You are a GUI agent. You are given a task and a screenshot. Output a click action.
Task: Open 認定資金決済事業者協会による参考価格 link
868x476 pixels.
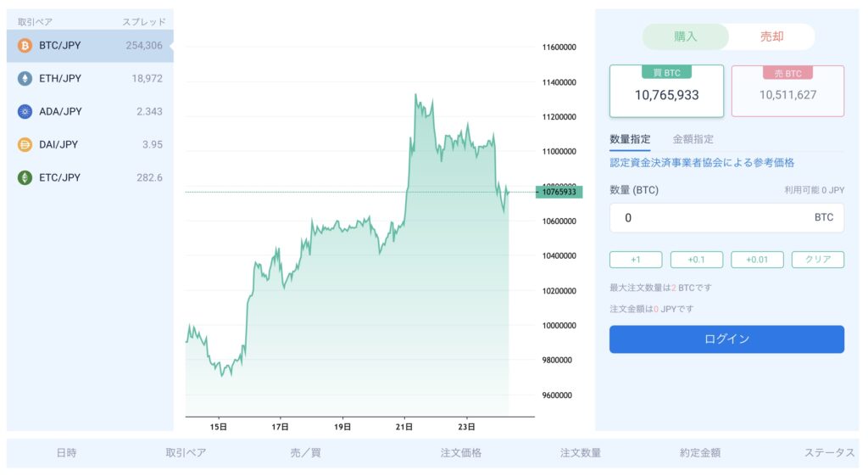[x=702, y=162]
